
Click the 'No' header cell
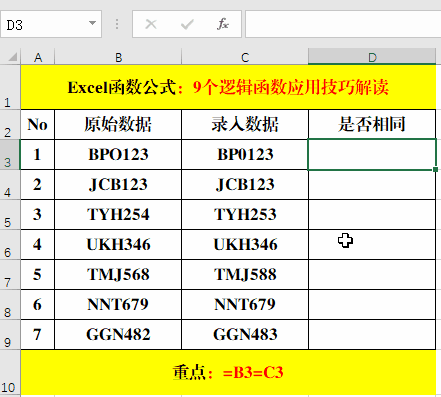pyautogui.click(x=38, y=124)
